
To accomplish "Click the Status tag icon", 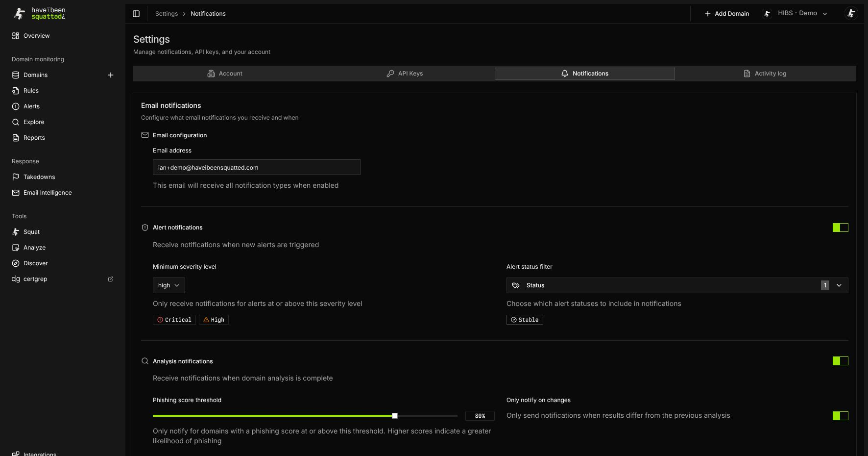I will (516, 285).
